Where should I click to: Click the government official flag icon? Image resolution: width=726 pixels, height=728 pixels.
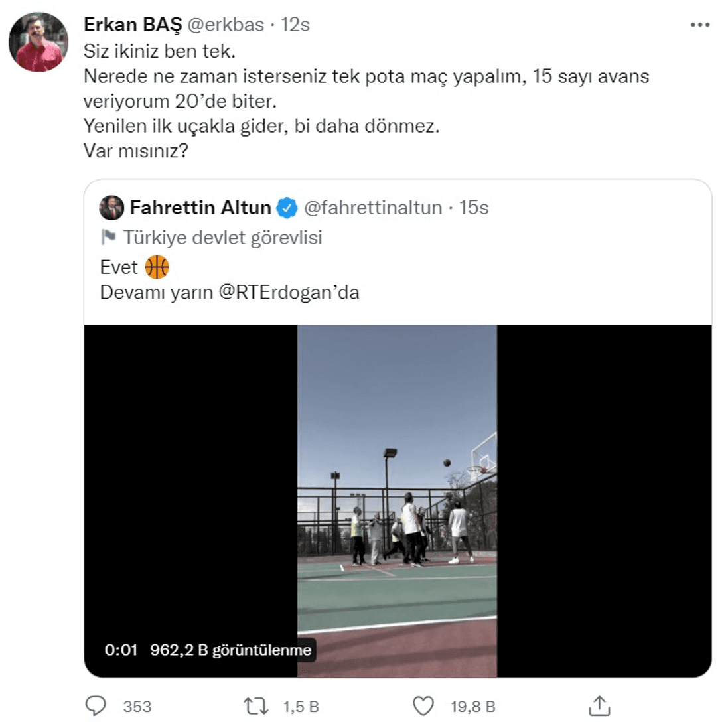click(x=108, y=237)
